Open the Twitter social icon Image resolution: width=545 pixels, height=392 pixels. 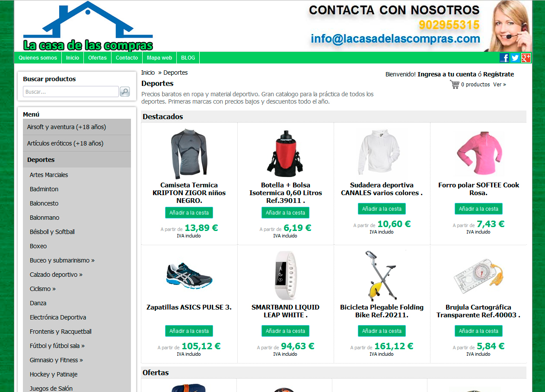(x=515, y=58)
